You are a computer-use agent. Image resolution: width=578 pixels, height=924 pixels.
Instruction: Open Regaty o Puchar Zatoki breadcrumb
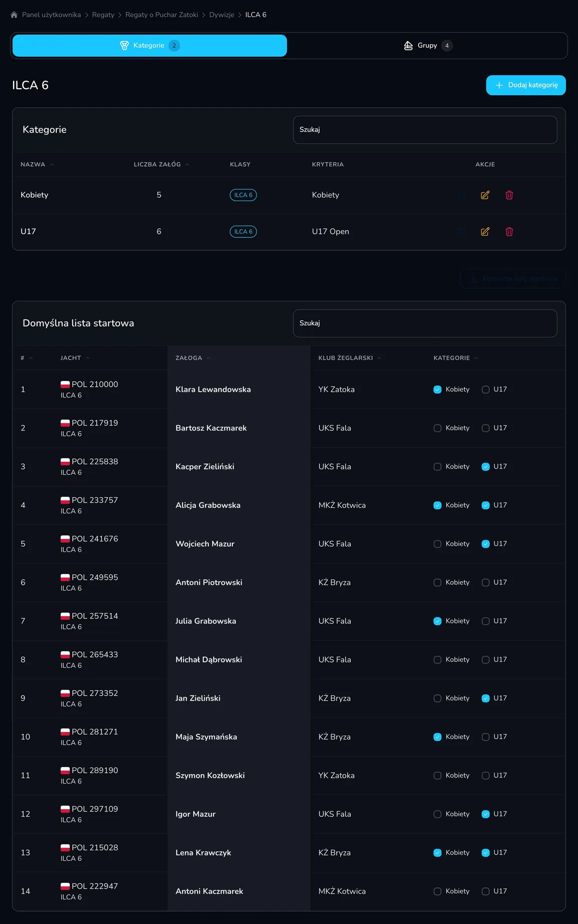pyautogui.click(x=162, y=15)
